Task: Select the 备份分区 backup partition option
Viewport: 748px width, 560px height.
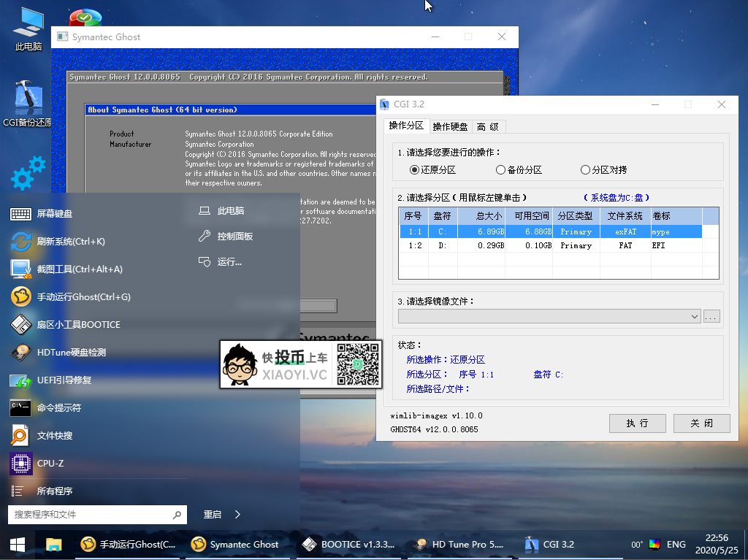Action: (x=500, y=170)
